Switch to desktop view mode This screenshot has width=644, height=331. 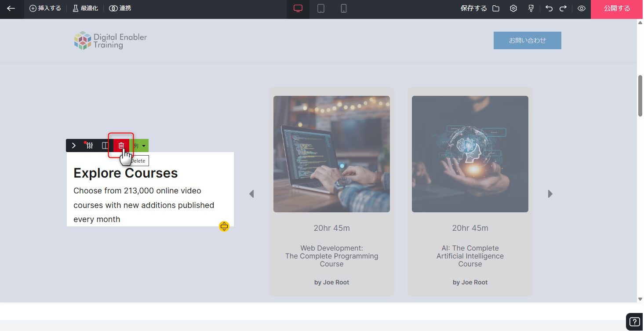(298, 8)
